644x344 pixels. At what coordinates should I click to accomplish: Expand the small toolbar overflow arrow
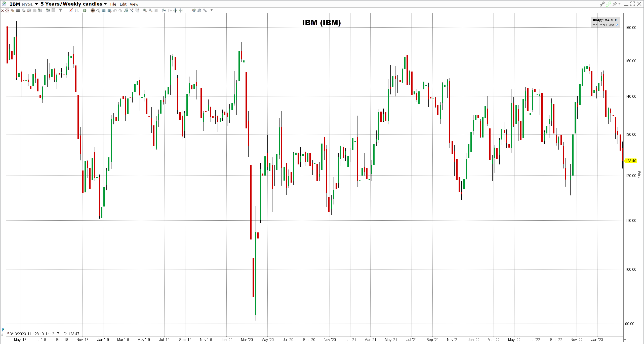pos(212,10)
